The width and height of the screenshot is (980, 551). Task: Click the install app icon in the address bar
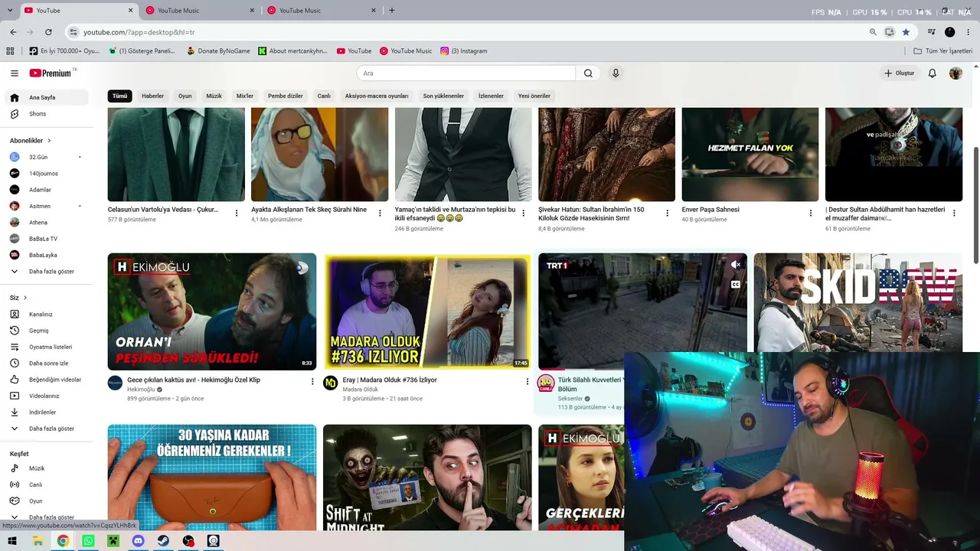point(889,32)
